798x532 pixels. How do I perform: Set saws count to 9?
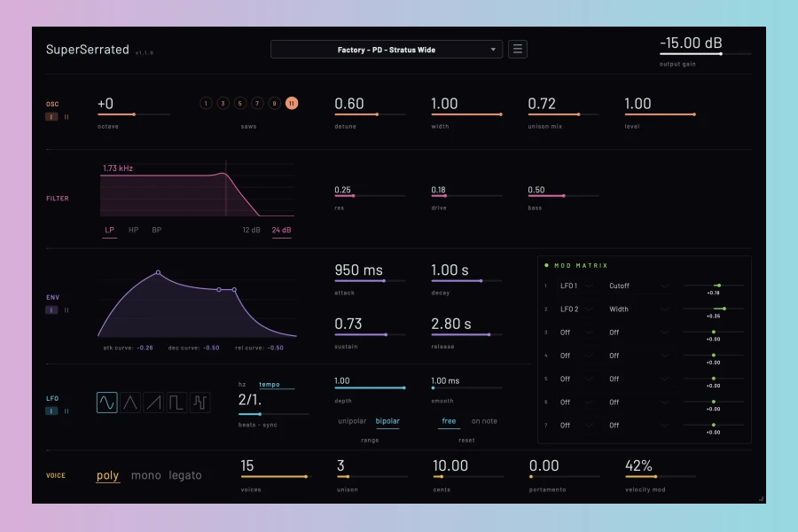274,104
